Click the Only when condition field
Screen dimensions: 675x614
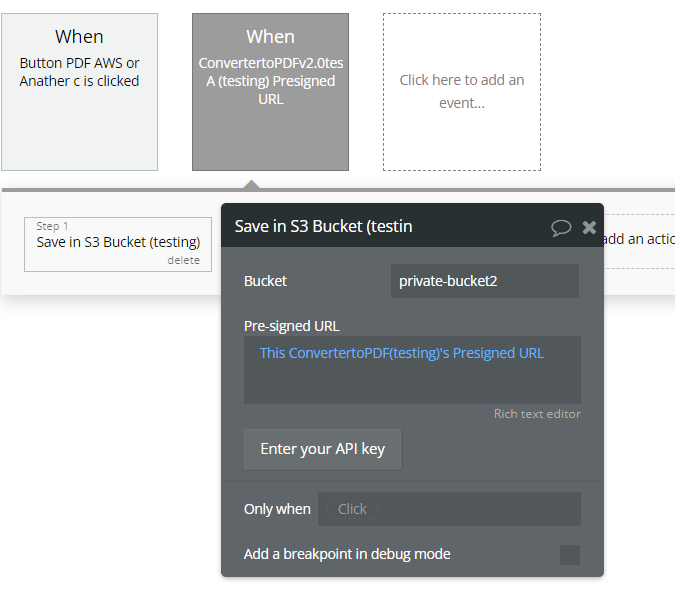coord(449,509)
